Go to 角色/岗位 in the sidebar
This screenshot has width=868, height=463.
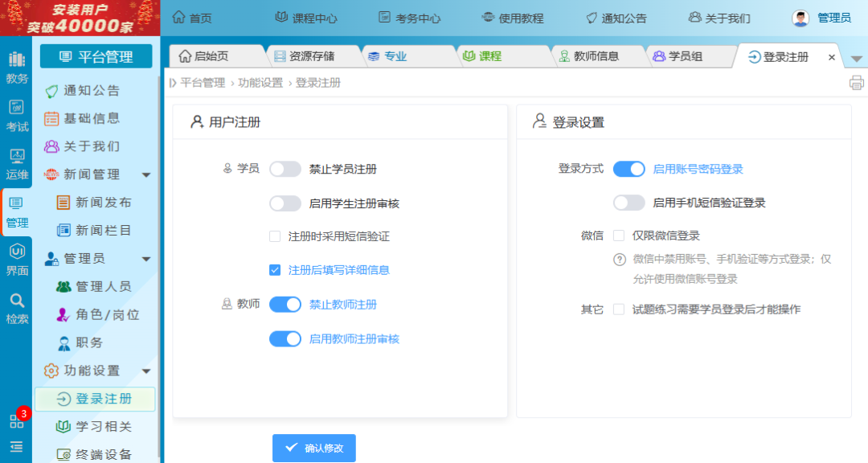[x=107, y=315]
